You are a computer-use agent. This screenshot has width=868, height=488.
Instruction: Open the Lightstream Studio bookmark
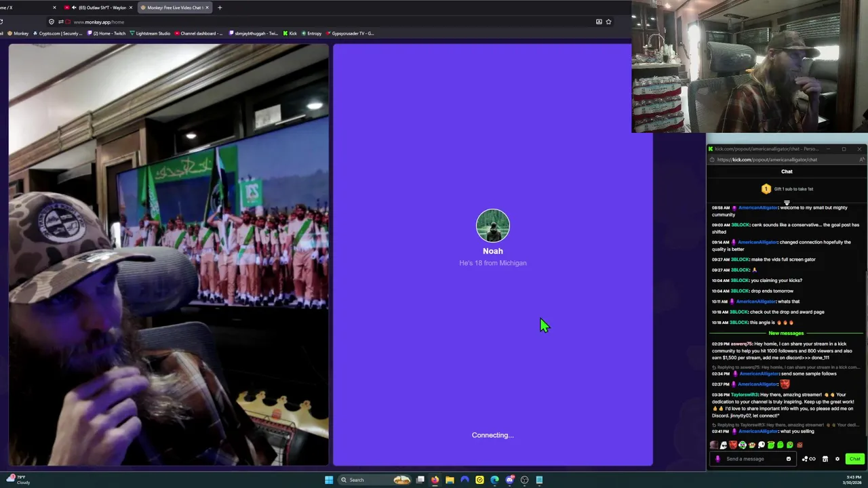150,33
